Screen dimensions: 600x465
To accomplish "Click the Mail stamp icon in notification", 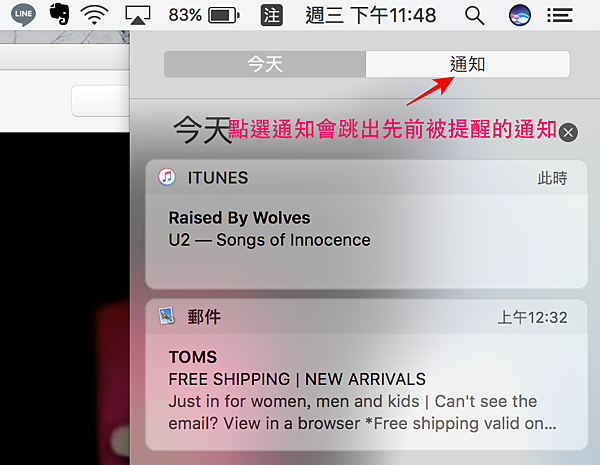I will pos(166,316).
